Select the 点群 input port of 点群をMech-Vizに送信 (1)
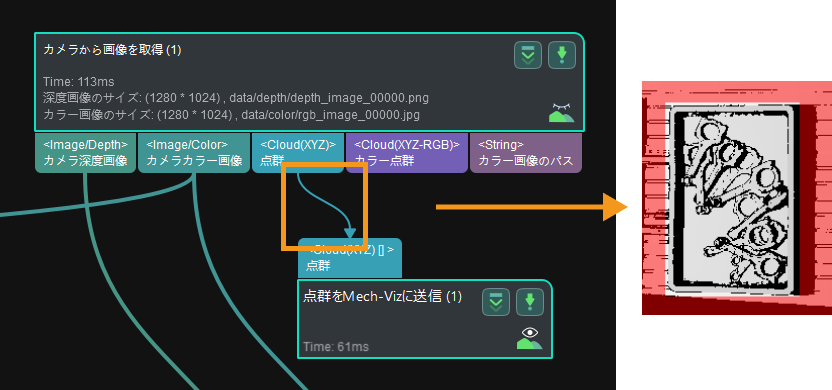The height and width of the screenshot is (390, 832). (x=350, y=258)
